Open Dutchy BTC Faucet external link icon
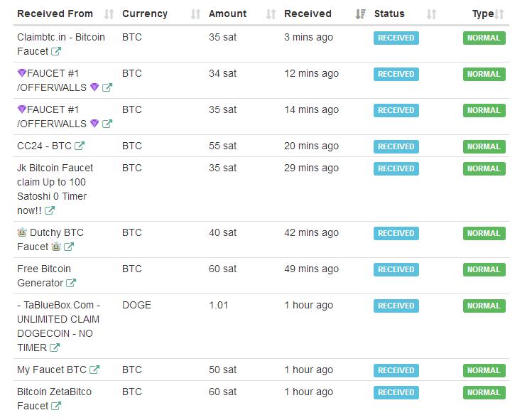Image resolution: width=532 pixels, height=420 pixels. [x=69, y=247]
